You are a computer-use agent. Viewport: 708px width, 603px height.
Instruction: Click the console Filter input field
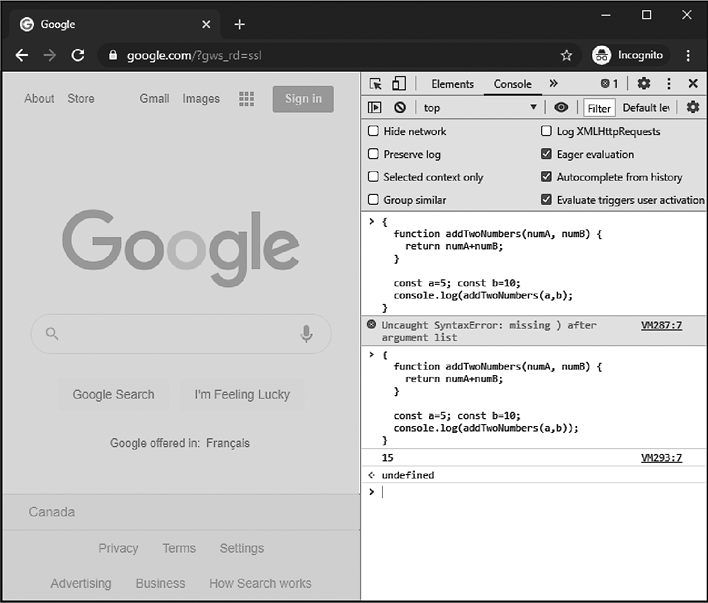(599, 108)
